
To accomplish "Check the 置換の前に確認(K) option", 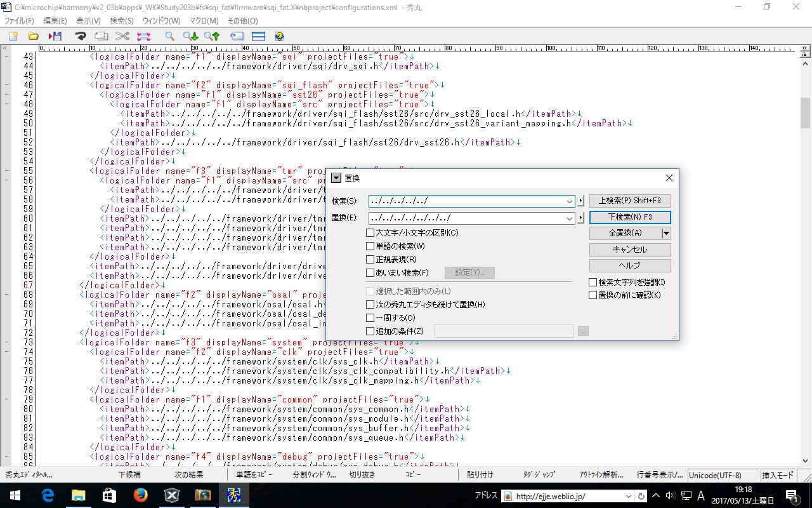I will click(x=593, y=295).
